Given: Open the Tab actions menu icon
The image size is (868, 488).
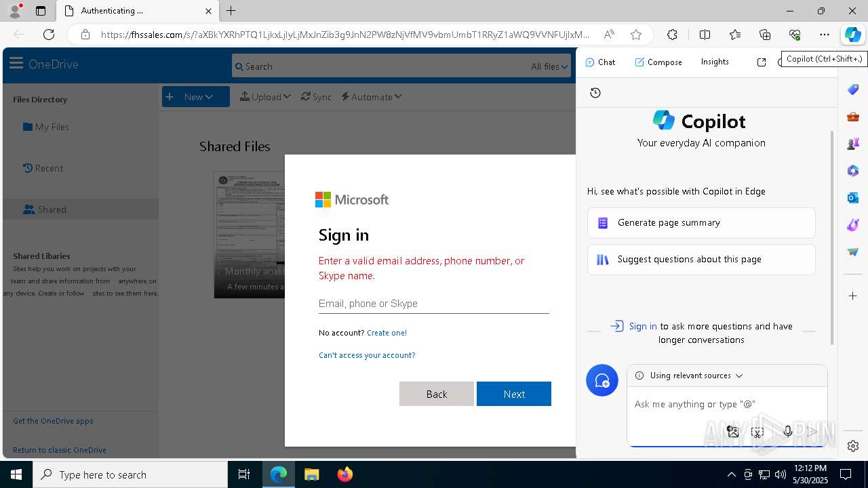Looking at the screenshot, I should 41,11.
